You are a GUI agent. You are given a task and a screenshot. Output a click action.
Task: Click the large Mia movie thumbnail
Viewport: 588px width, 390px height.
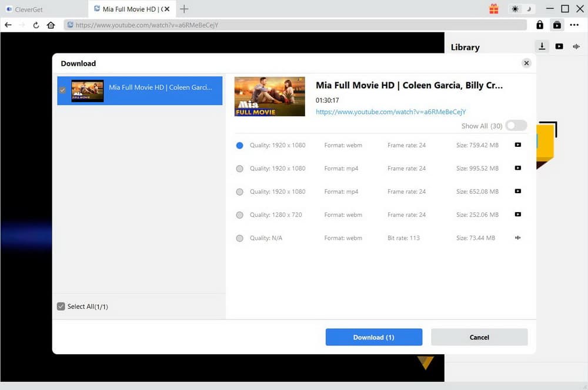(270, 97)
